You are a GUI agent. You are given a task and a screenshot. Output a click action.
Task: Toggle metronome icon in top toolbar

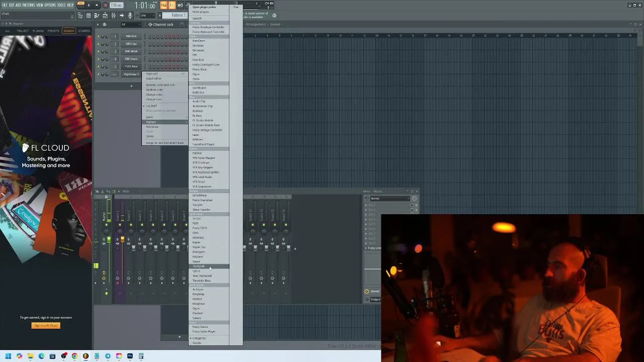click(164, 5)
